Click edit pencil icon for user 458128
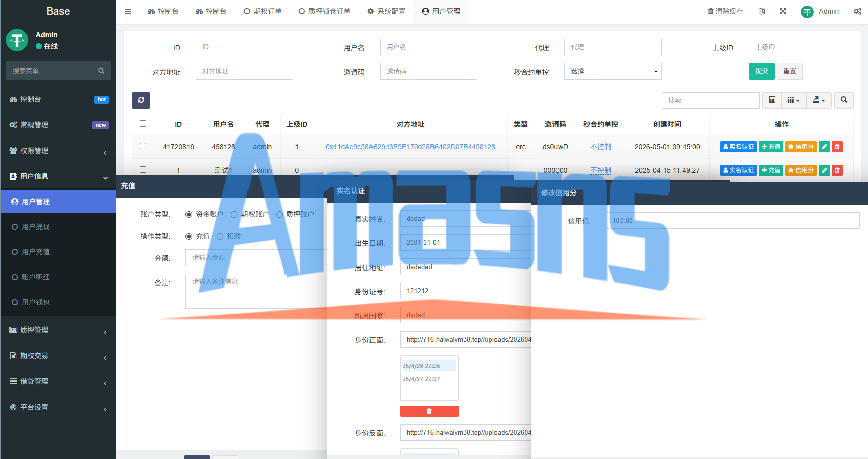The height and width of the screenshot is (459, 868). 824,147
